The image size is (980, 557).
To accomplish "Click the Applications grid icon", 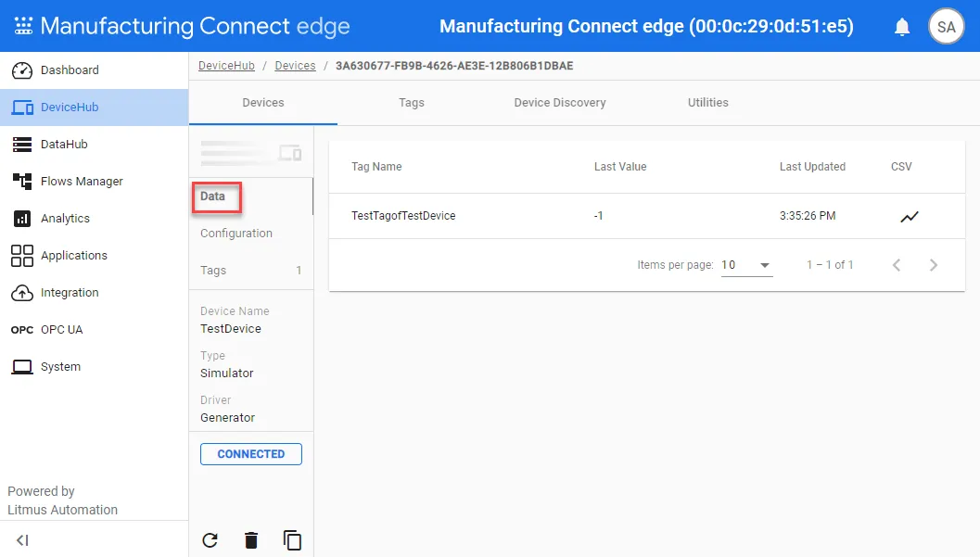I will coord(22,256).
